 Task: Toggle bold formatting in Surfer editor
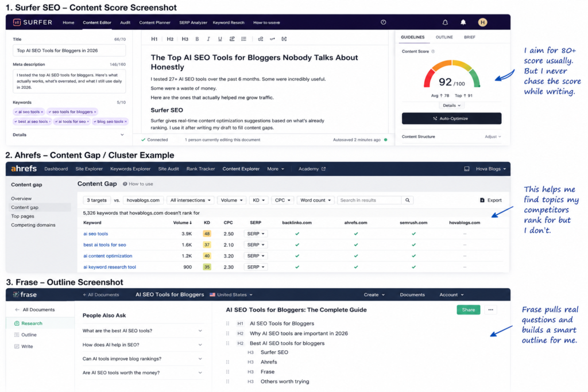197,39
